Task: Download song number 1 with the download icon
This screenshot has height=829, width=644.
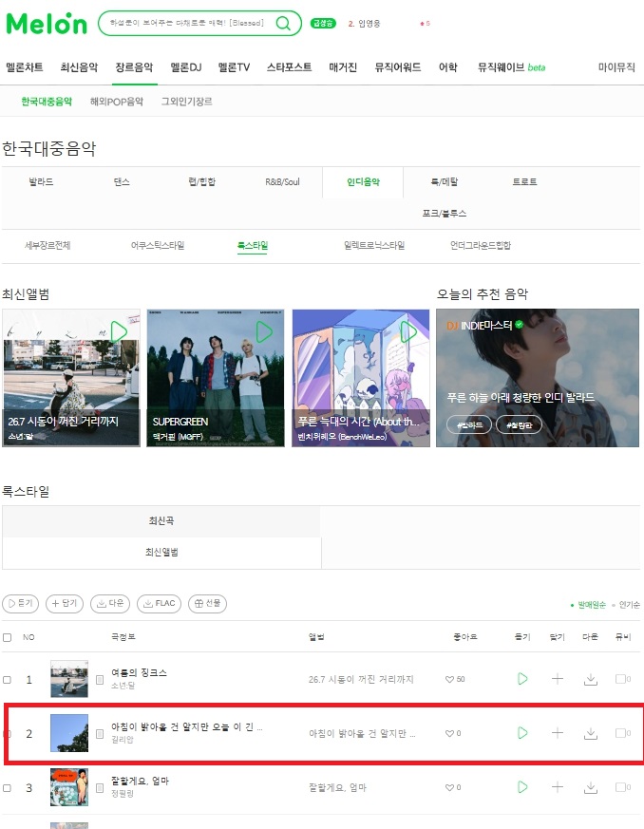Action: 591,679
